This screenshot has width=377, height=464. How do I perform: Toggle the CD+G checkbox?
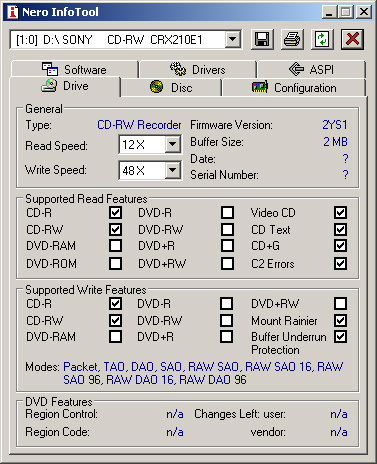[x=340, y=246]
